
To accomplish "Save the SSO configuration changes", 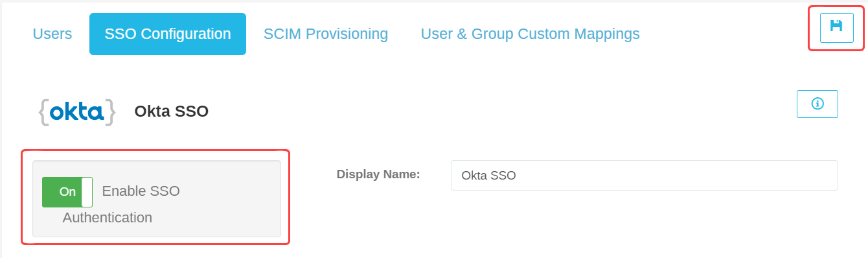I will pos(836,27).
